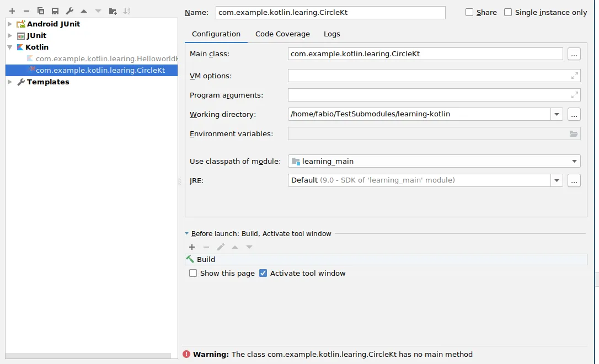599x364 pixels.
Task: Open the Edit Templates wrench icon
Action: (x=69, y=11)
